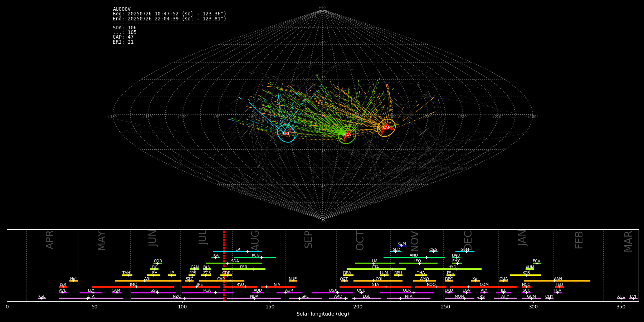Click the AAN shower bar in timeline

[x=557, y=281]
